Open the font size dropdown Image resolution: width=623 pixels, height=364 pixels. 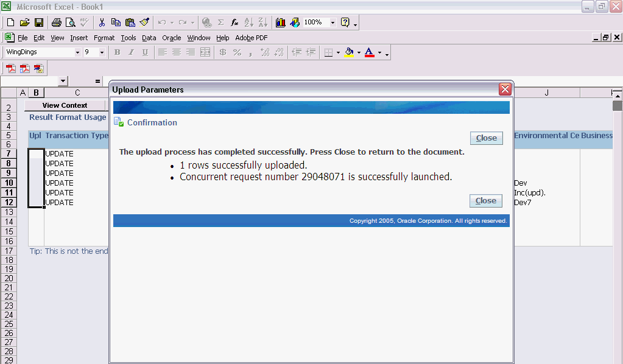click(x=102, y=52)
